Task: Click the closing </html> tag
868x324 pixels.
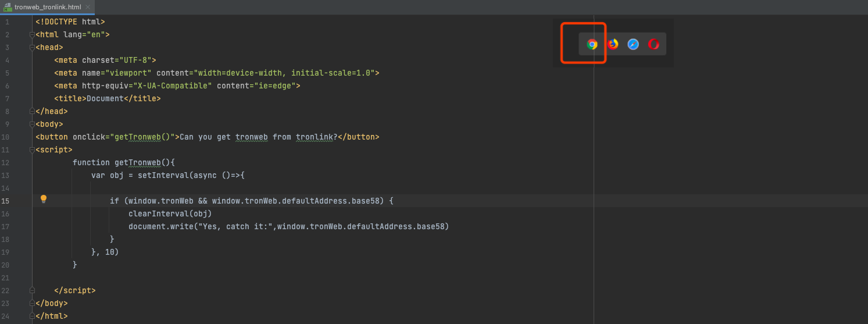Action: point(52,316)
